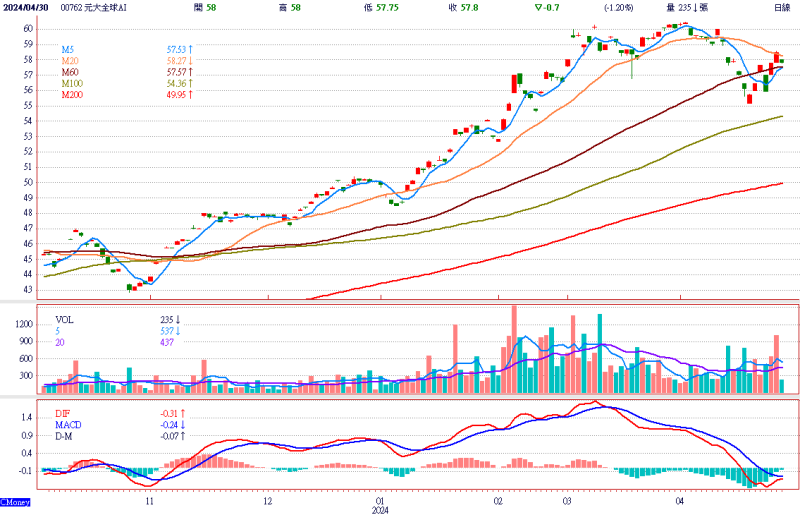The height and width of the screenshot is (515, 800).
Task: Click the M100 moving average legend
Action: [x=71, y=84]
